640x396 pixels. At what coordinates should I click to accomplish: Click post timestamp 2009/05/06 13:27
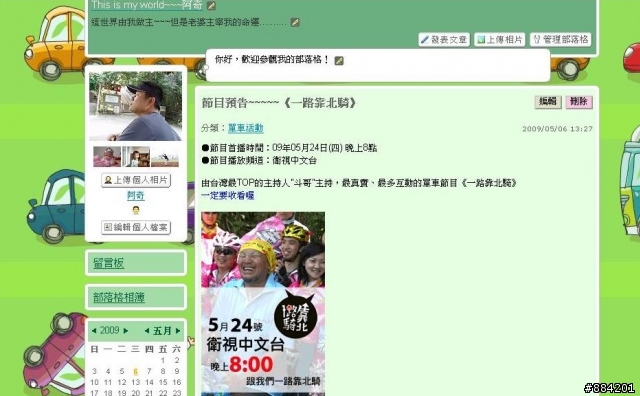pyautogui.click(x=557, y=129)
